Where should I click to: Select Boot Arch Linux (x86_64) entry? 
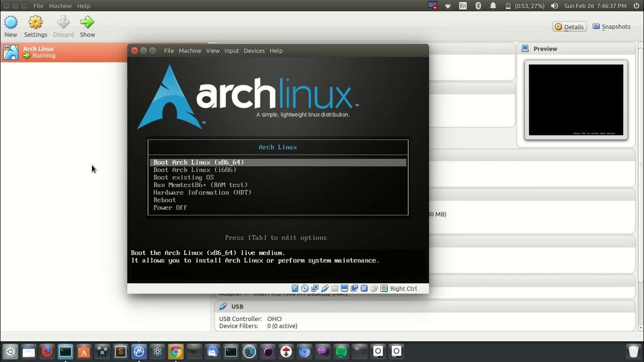click(x=278, y=162)
